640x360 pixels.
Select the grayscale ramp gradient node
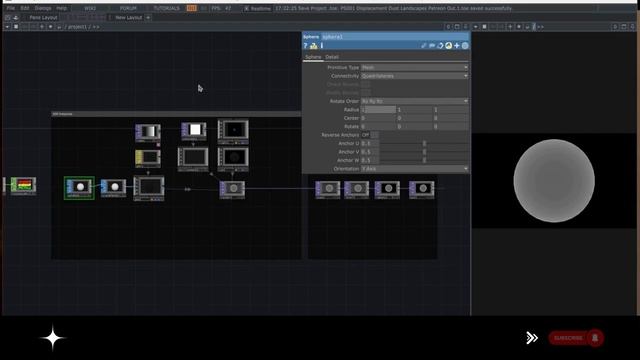[x=148, y=133]
